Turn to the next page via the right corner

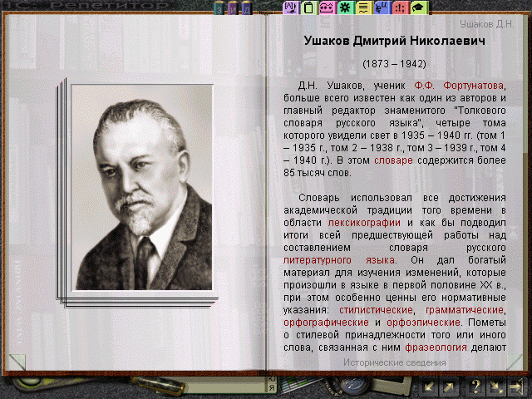click(515, 362)
